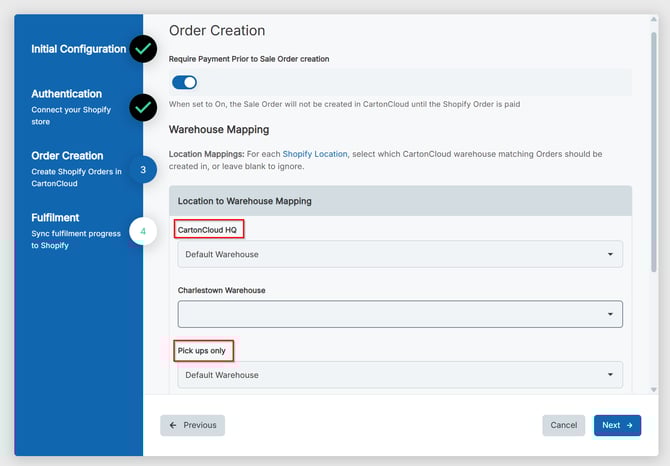Jump to Fulfilment step in sidebar
The height and width of the screenshot is (466, 670).
pyautogui.click(x=55, y=217)
